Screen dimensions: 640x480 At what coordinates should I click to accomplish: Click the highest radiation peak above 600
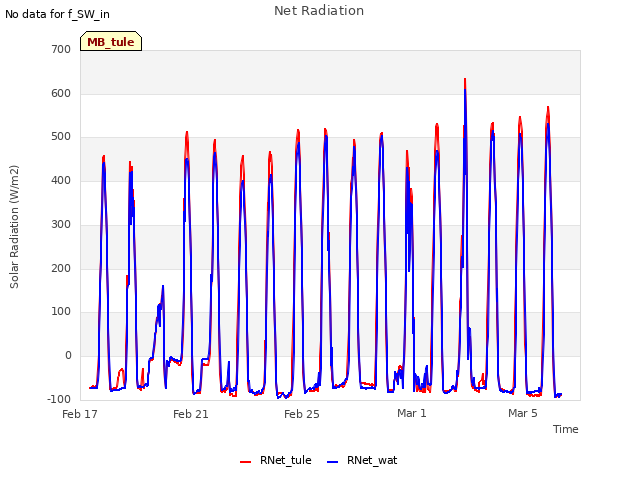[x=465, y=80]
